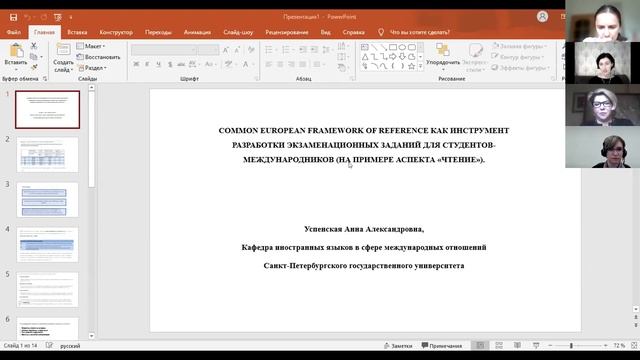Viewport: 640px width, 360px height.
Task: Open the Copy dropdown arrow
Action: [x=41, y=57]
